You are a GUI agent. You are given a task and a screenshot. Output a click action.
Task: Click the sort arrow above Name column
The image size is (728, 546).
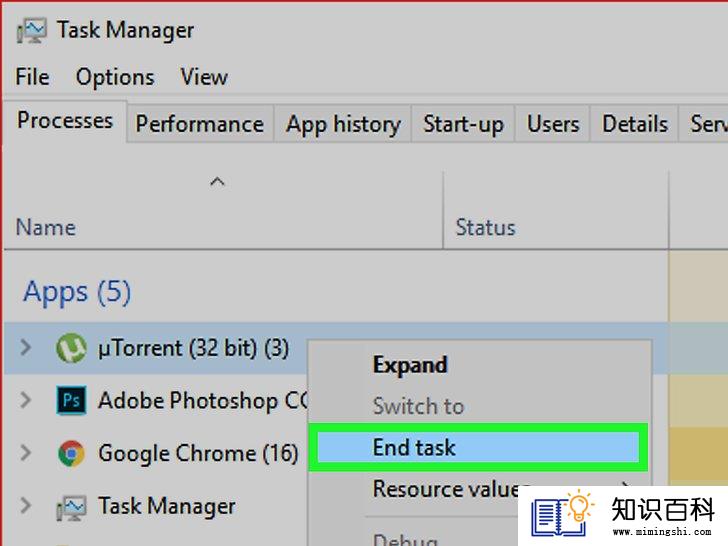click(217, 182)
